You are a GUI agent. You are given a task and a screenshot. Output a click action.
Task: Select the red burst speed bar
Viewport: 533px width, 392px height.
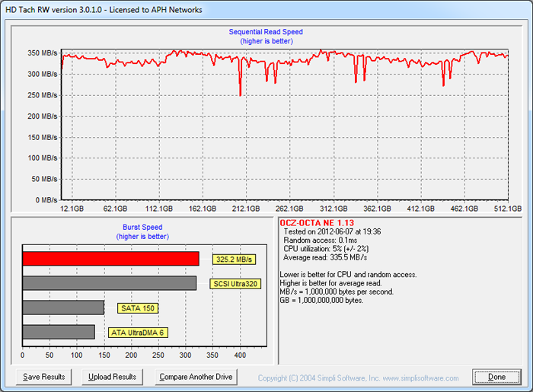tap(110, 259)
